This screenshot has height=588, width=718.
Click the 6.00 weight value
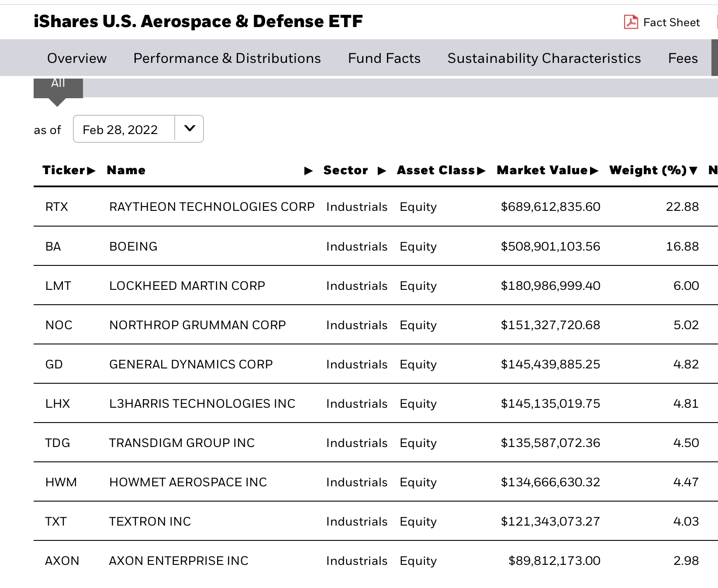pyautogui.click(x=686, y=285)
